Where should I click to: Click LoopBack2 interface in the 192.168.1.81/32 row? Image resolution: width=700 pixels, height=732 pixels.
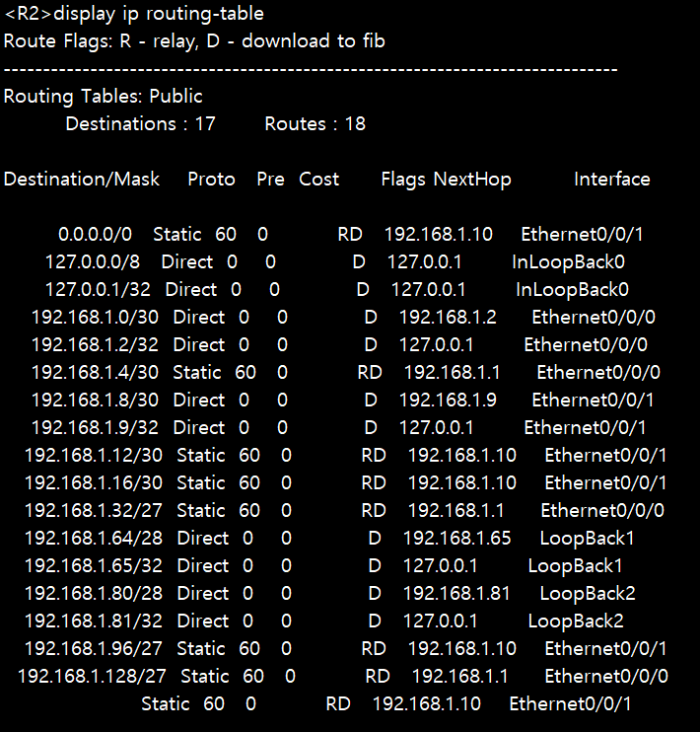576,622
